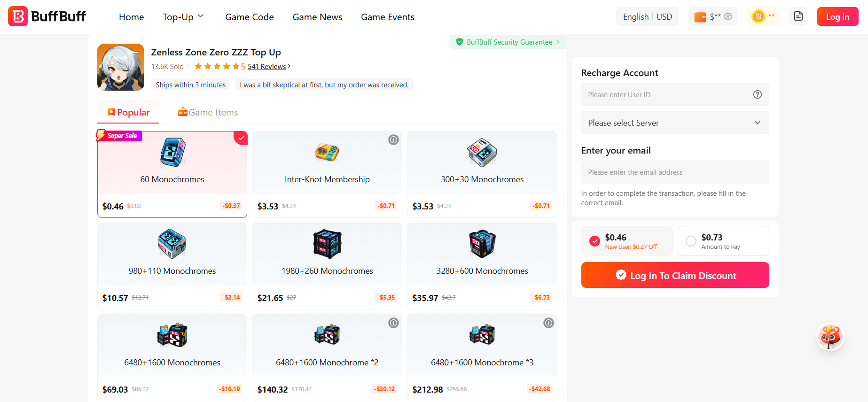
Task: Switch to the Game Items tab
Action: [x=208, y=112]
